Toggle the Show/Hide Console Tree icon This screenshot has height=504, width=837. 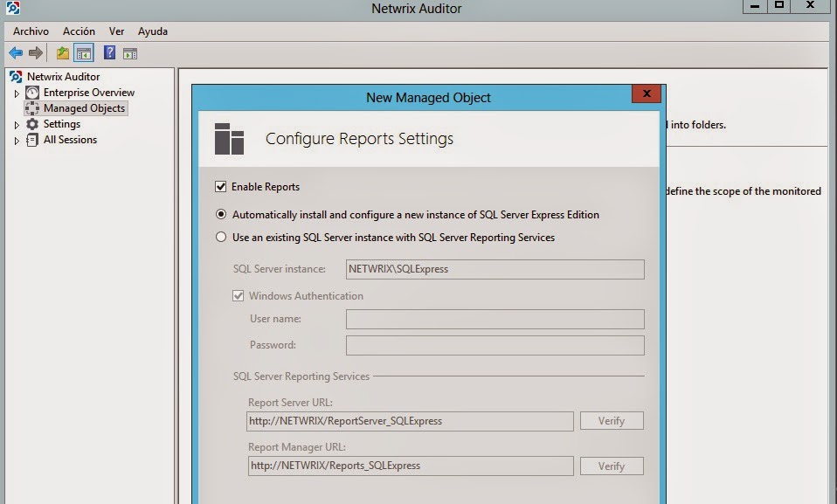coord(84,53)
